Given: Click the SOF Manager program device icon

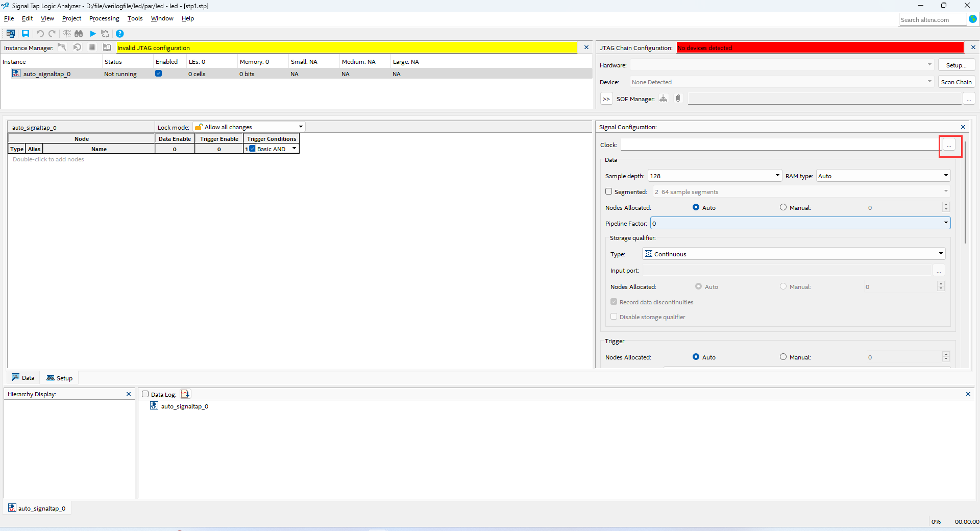Looking at the screenshot, I should [x=664, y=98].
